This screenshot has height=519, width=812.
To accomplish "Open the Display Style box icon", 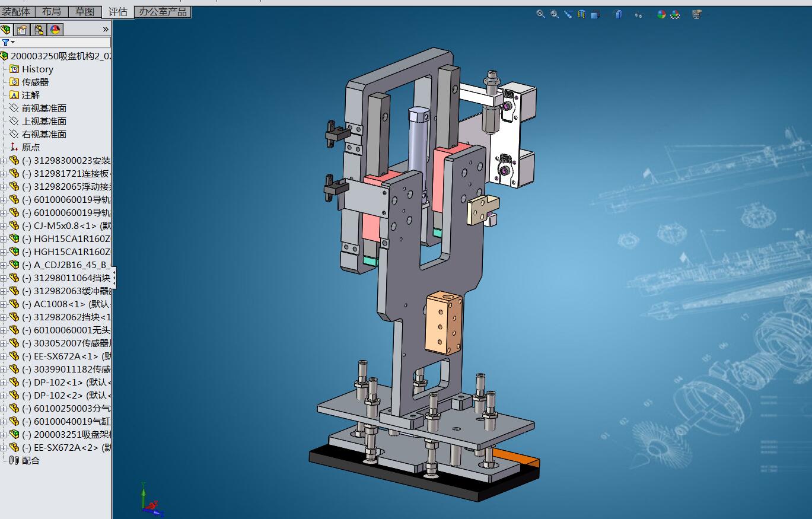I will click(x=617, y=14).
